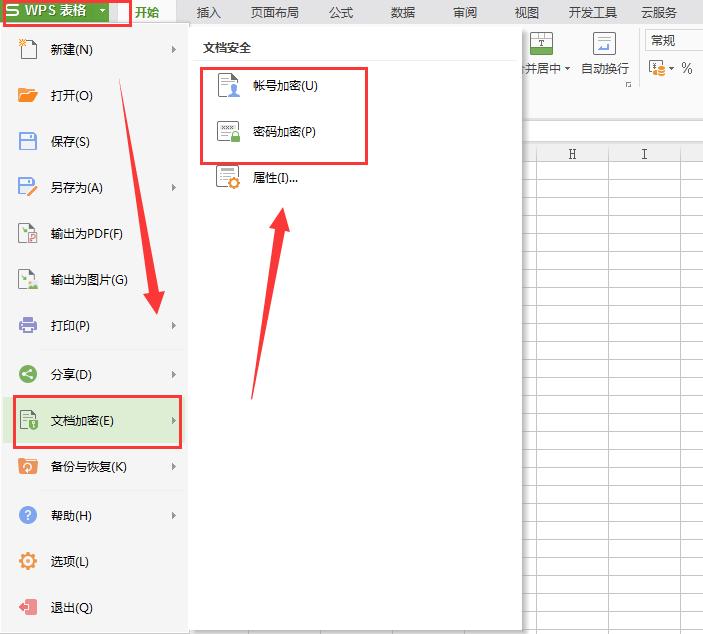This screenshot has height=634, width=703.
Task: Select 密码加密(P) text entry
Action: click(x=284, y=131)
